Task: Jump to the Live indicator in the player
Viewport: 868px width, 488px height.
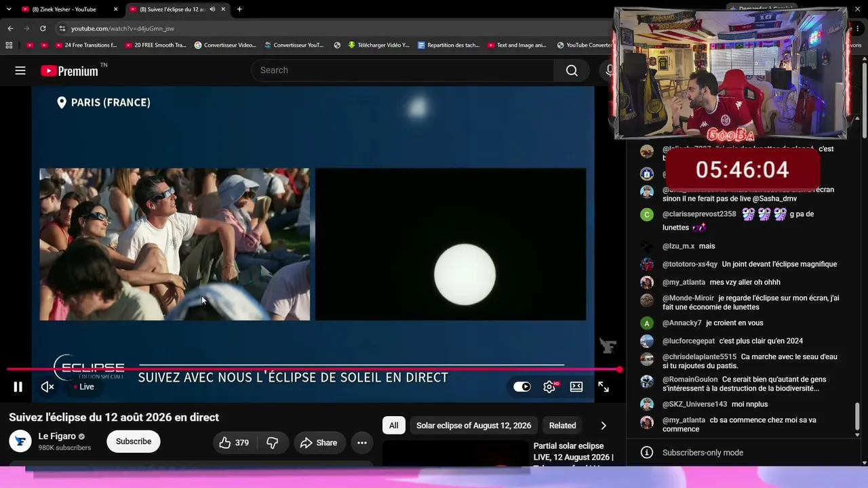Action: coord(83,387)
